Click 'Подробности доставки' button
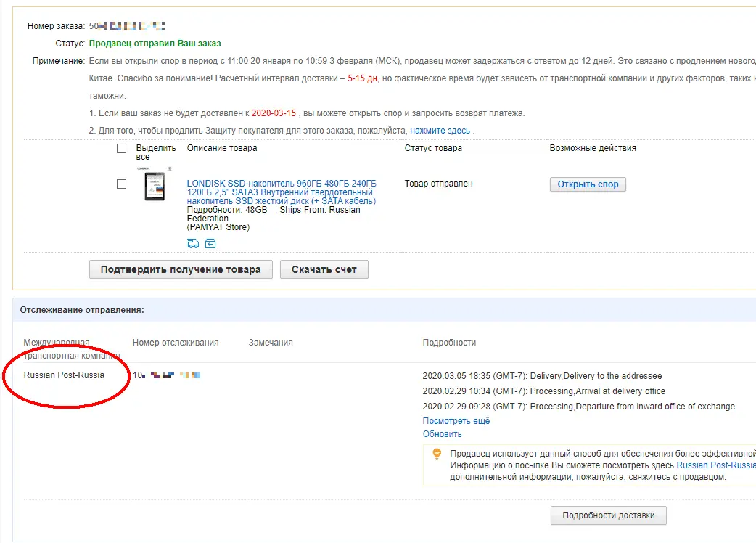 tap(609, 515)
